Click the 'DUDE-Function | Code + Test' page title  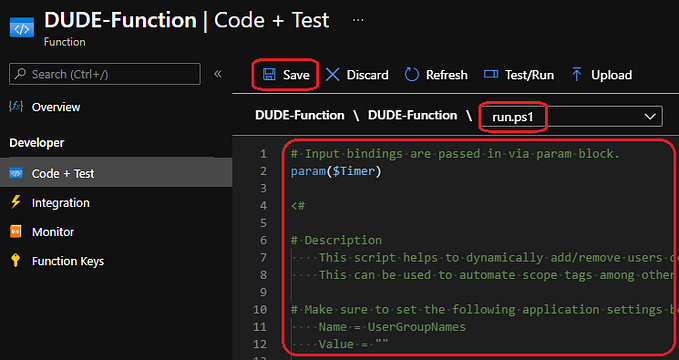187,20
